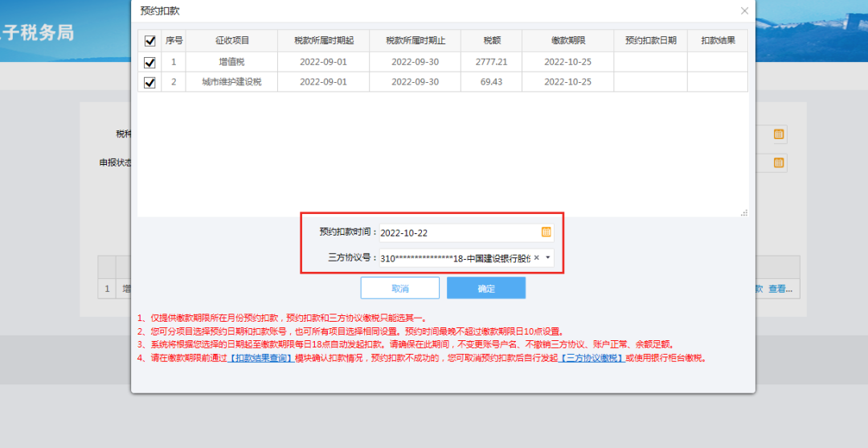Screen dimensions: 868x448
Task: Click the 征收项目 column header
Action: pyautogui.click(x=231, y=40)
